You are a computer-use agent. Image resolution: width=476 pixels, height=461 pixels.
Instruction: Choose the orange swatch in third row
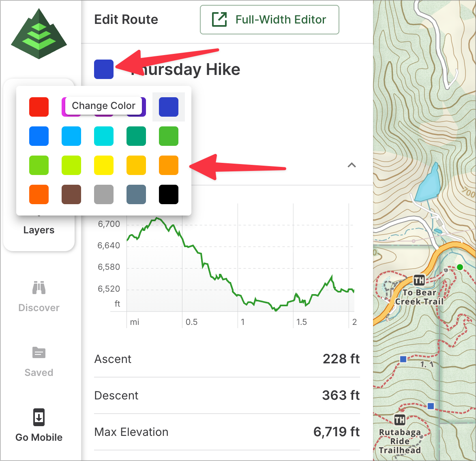169,165
